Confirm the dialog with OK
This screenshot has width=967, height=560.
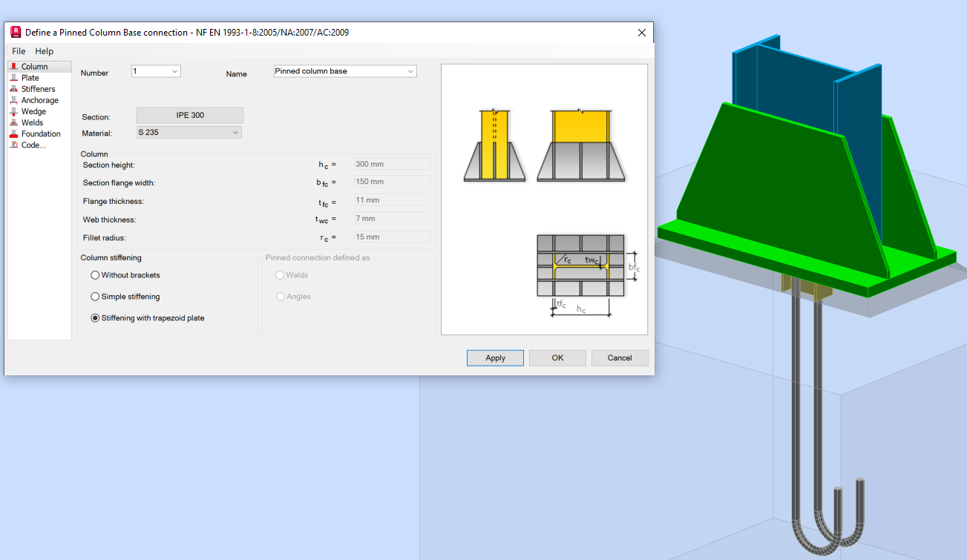point(557,358)
